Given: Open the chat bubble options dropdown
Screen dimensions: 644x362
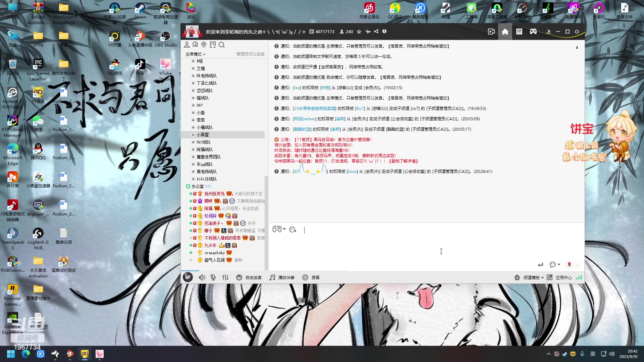Looking at the screenshot, I should [555, 265].
